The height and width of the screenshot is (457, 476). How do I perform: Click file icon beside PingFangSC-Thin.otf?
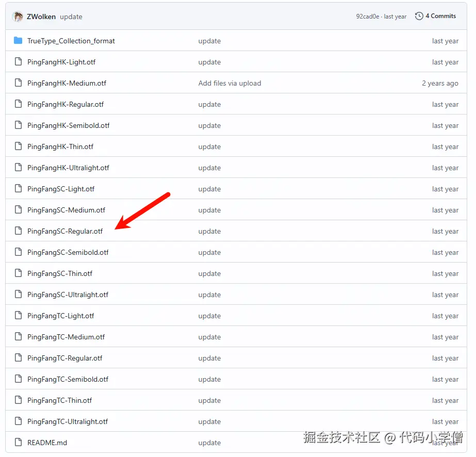[x=18, y=273]
